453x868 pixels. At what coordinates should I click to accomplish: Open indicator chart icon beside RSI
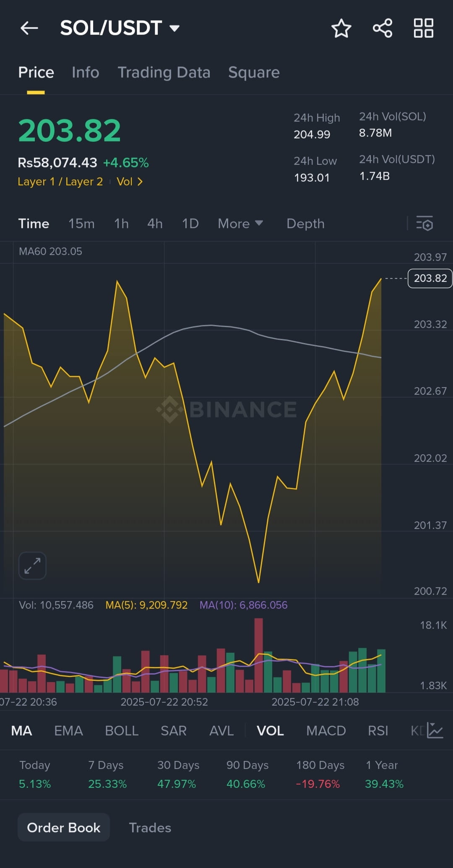click(x=435, y=730)
